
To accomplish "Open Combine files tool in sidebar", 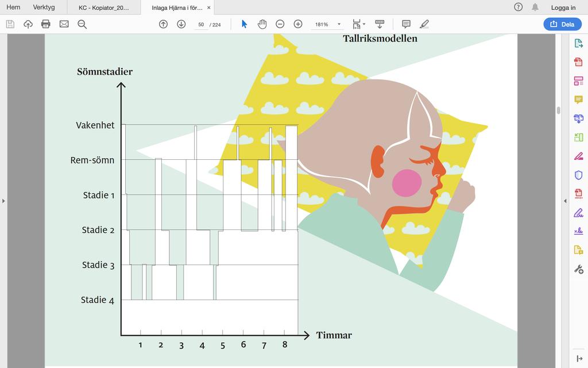I will pos(579,118).
